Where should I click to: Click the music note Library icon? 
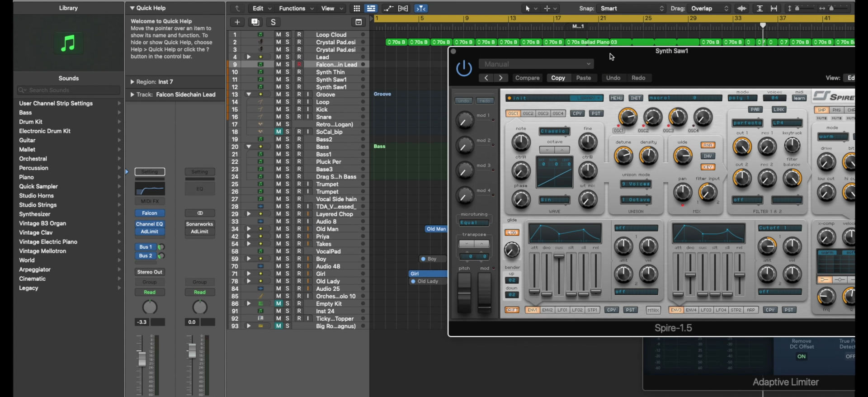coord(68,43)
